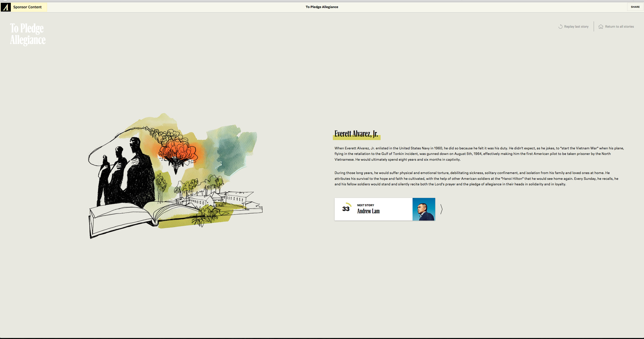
Task: Click the NEXT STORY label
Action: click(366, 205)
